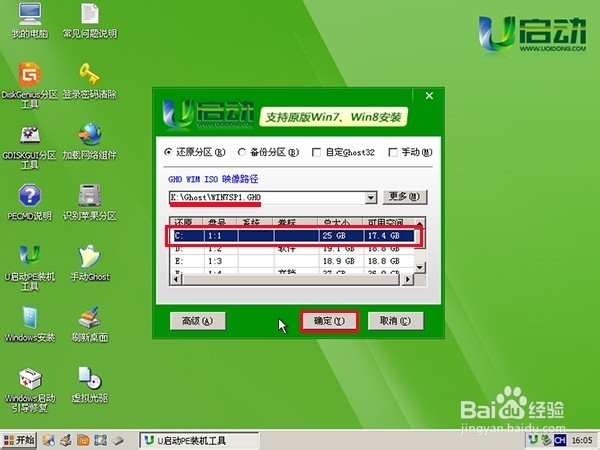Launch Windows启动引导修复 first-aid icon
The height and width of the screenshot is (450, 600).
[29, 390]
